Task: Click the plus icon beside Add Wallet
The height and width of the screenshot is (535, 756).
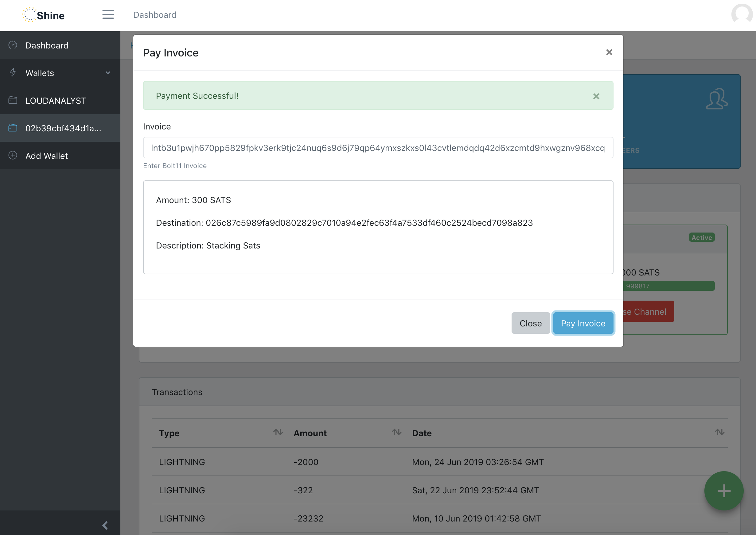Action: 13,156
